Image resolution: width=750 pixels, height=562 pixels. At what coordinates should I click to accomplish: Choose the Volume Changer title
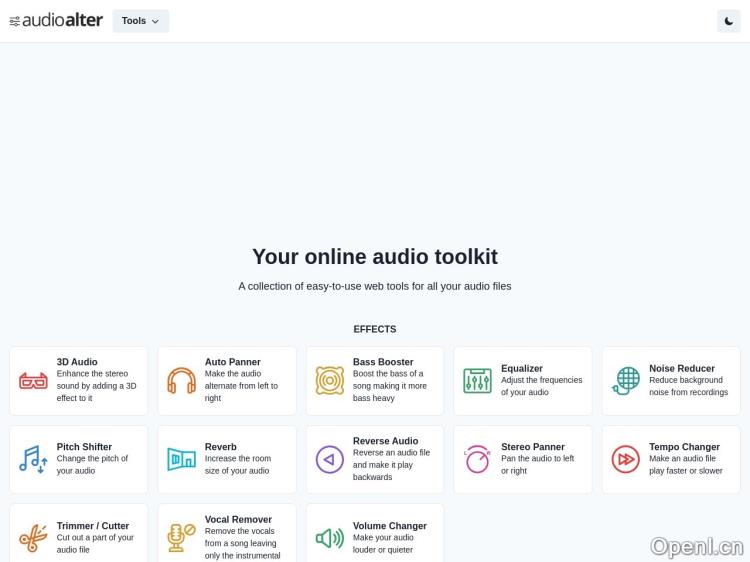coord(390,526)
